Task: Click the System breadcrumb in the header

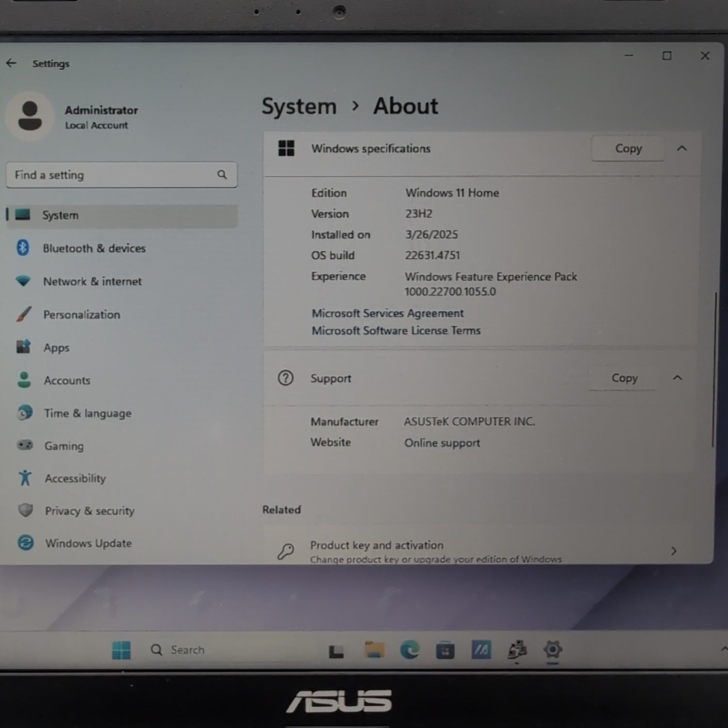Action: coord(299,106)
